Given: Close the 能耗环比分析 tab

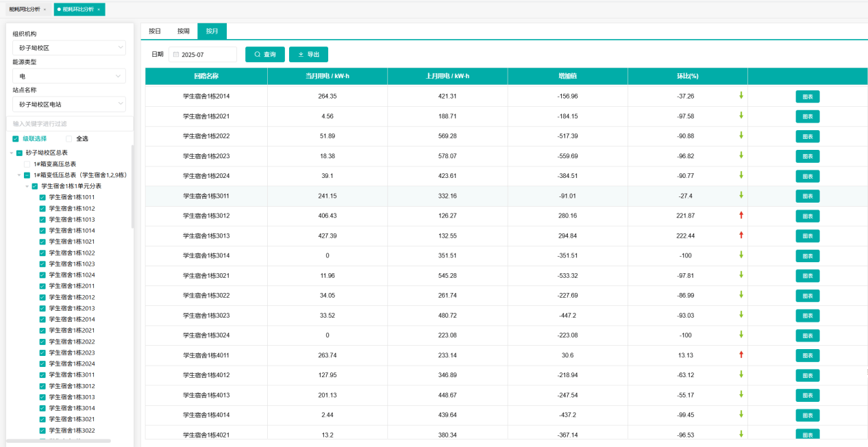Looking at the screenshot, I should pyautogui.click(x=99, y=10).
